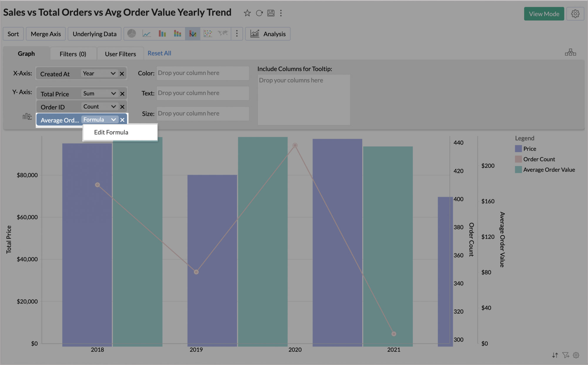Select the scatter plot chart icon
The width and height of the screenshot is (588, 365).
click(x=208, y=34)
